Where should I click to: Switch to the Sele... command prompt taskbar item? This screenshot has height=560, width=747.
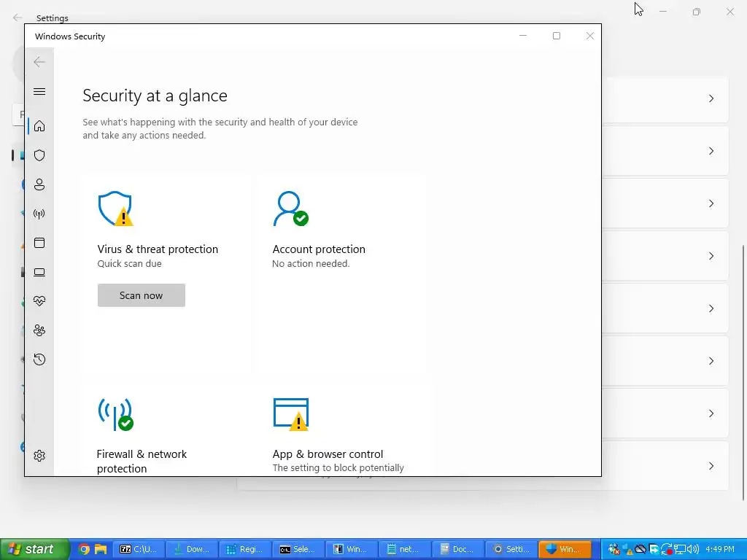pos(298,549)
